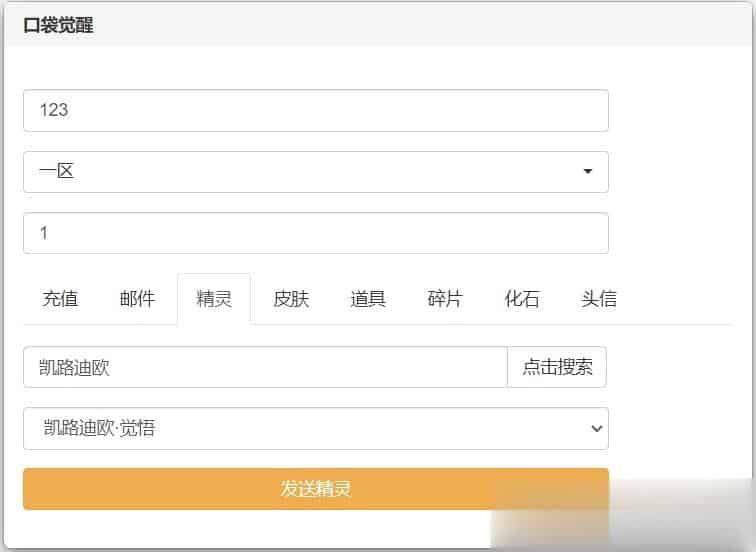Focus the input field containing 123

pyautogui.click(x=315, y=110)
